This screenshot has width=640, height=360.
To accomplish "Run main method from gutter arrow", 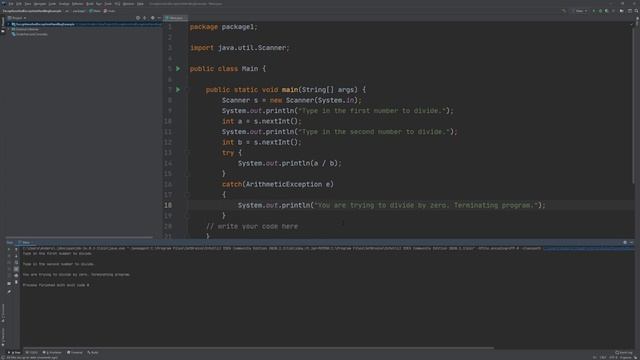I will point(178,89).
